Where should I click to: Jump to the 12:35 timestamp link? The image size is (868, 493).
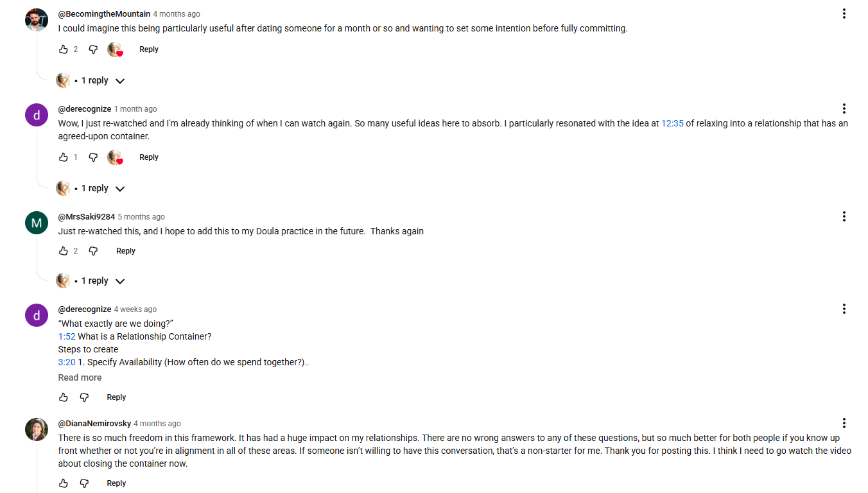(x=672, y=123)
